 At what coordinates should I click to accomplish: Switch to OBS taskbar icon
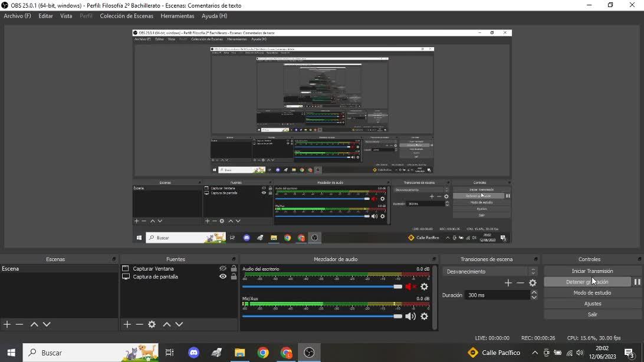309,353
